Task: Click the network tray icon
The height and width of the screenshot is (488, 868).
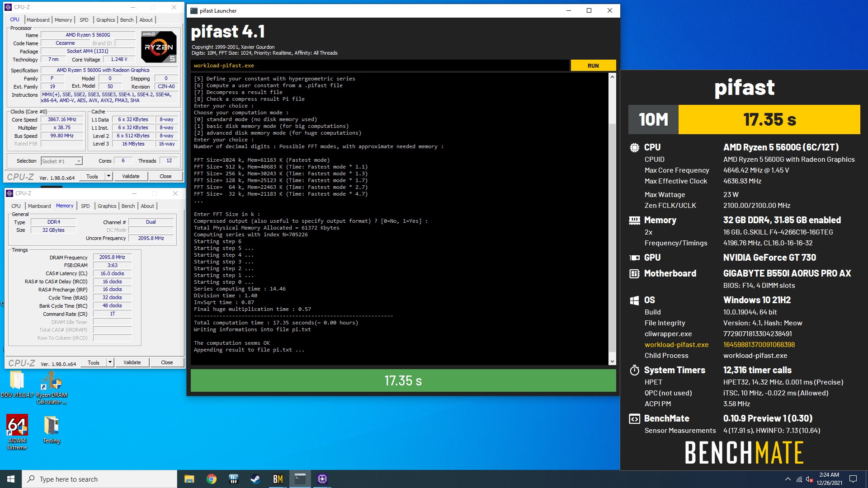Action: pyautogui.click(x=799, y=479)
